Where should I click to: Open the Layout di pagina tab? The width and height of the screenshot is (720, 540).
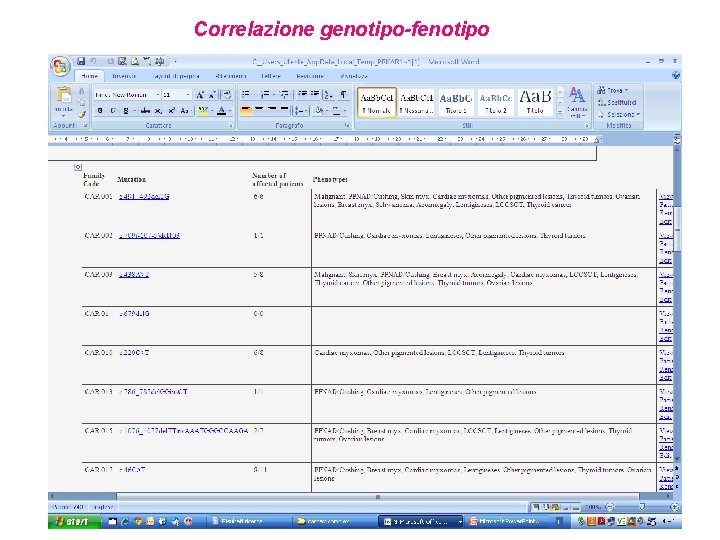tap(176, 76)
